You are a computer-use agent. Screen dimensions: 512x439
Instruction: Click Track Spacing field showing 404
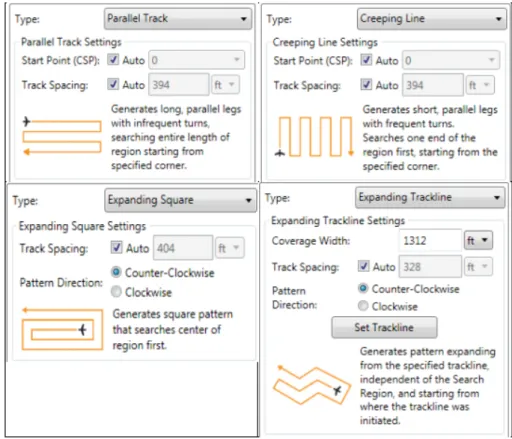[183, 248]
